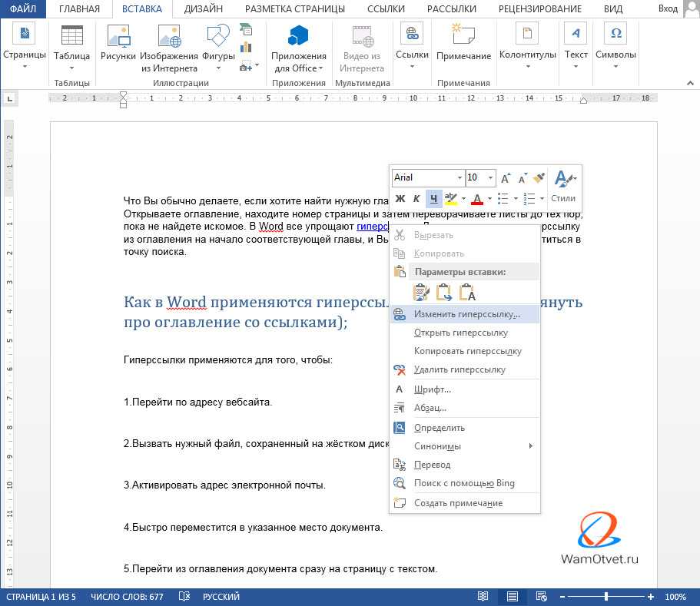Image resolution: width=700 pixels, height=606 pixels.
Task: Click the spelling check icon in status bar
Action: [x=184, y=597]
